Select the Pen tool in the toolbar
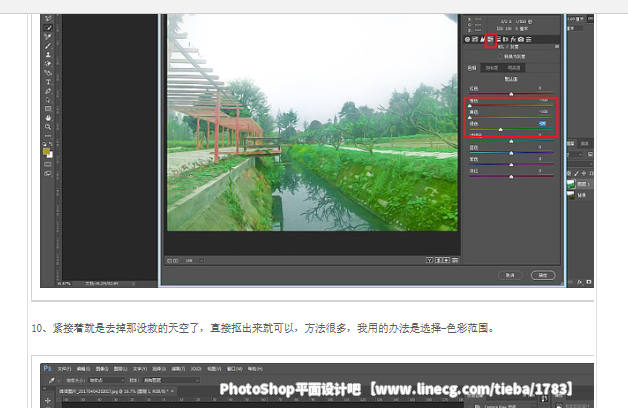The image size is (628, 408). click(x=48, y=91)
